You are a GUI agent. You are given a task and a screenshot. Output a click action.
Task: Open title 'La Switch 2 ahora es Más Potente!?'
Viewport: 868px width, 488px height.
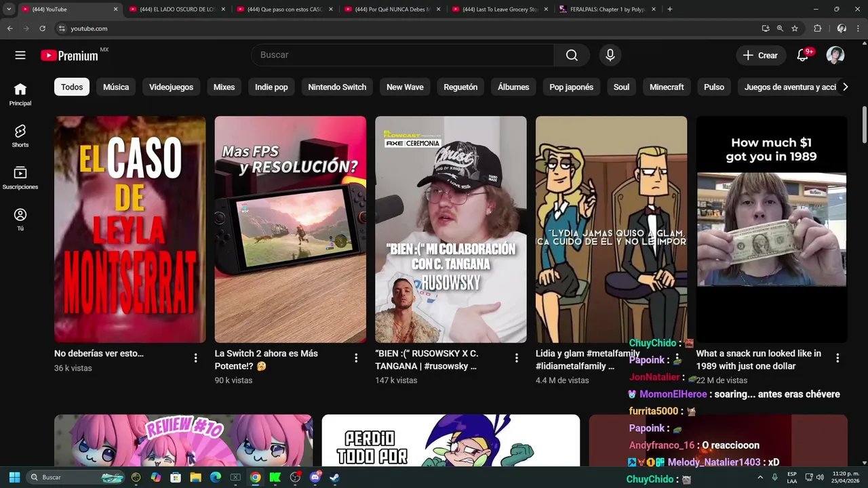click(266, 360)
